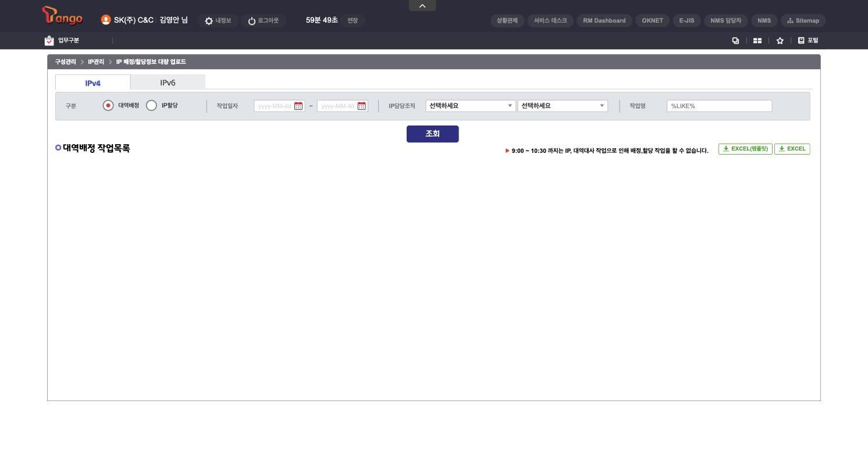868x472 pixels.
Task: Download the EXCEL(템플릿) template
Action: [x=745, y=149]
